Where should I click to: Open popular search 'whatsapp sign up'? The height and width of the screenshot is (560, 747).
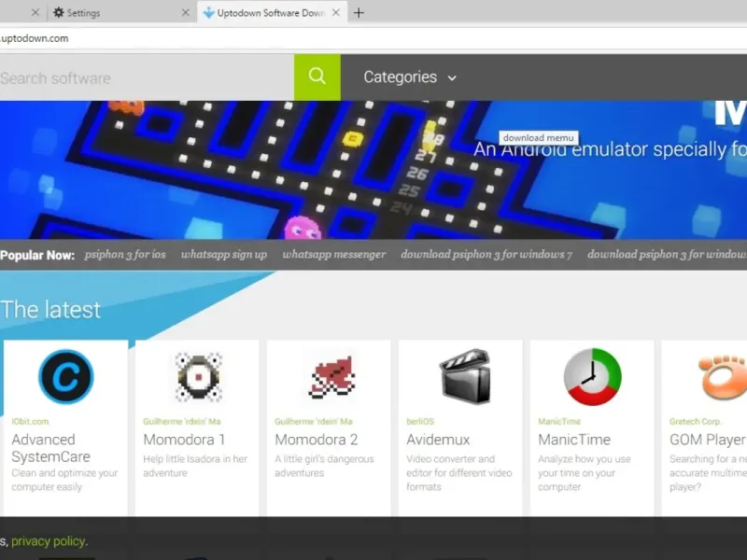tap(224, 254)
